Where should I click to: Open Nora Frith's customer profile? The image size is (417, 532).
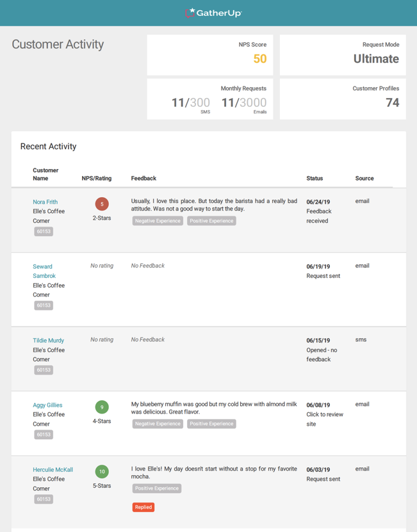coord(45,202)
